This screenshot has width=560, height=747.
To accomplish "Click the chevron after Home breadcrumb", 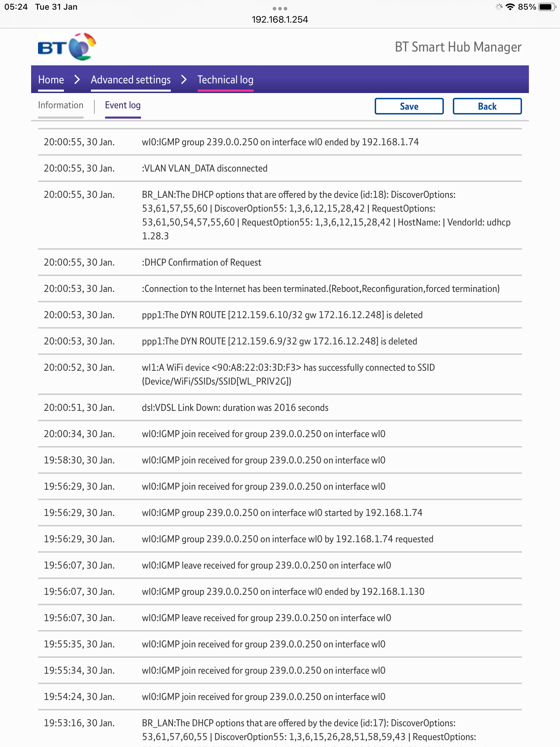I will [77, 80].
